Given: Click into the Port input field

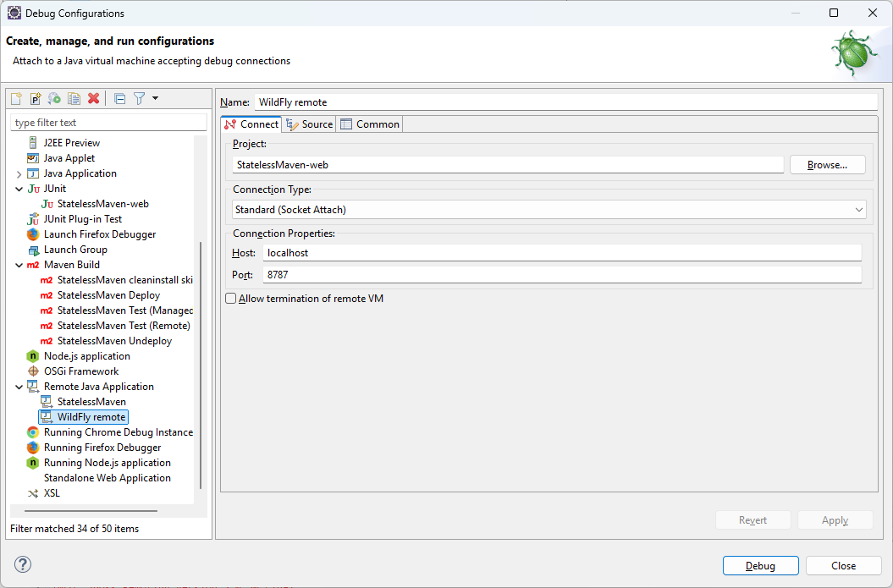Looking at the screenshot, I should [562, 275].
